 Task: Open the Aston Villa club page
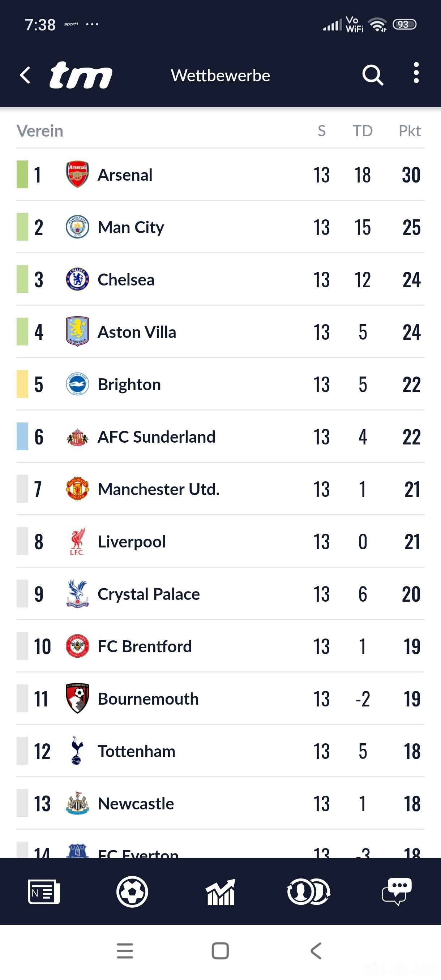tap(137, 332)
